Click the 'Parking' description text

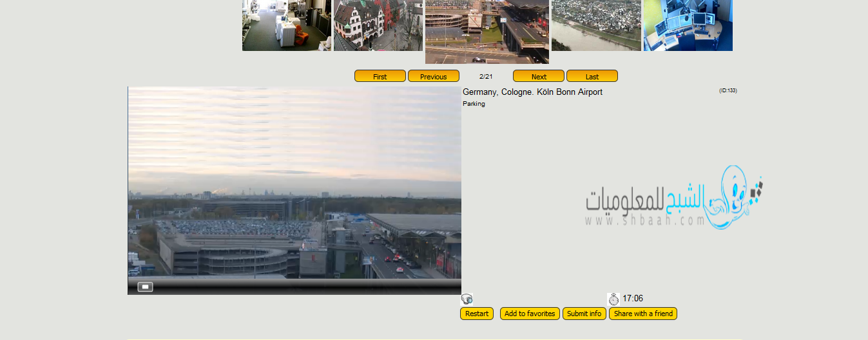(474, 104)
